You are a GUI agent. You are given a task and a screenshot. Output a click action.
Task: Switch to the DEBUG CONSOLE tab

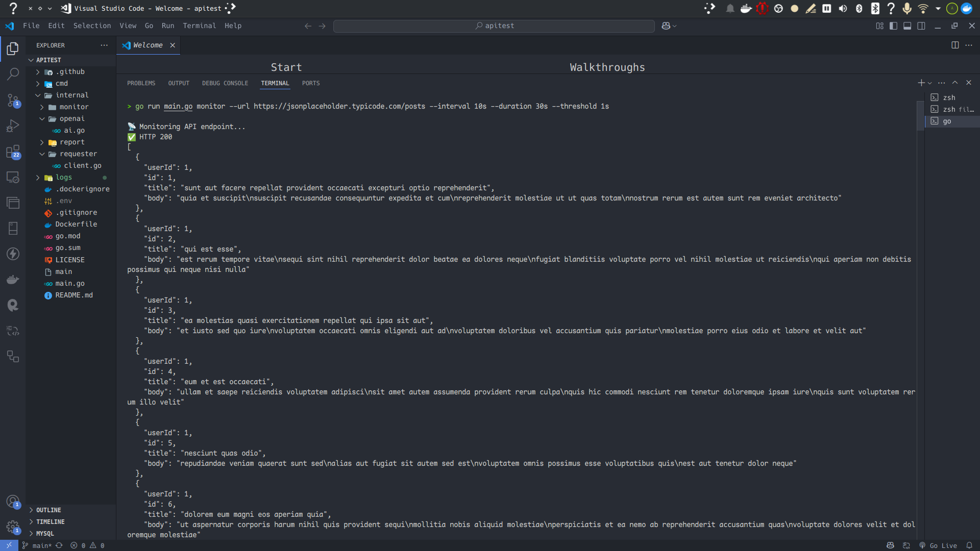(225, 83)
